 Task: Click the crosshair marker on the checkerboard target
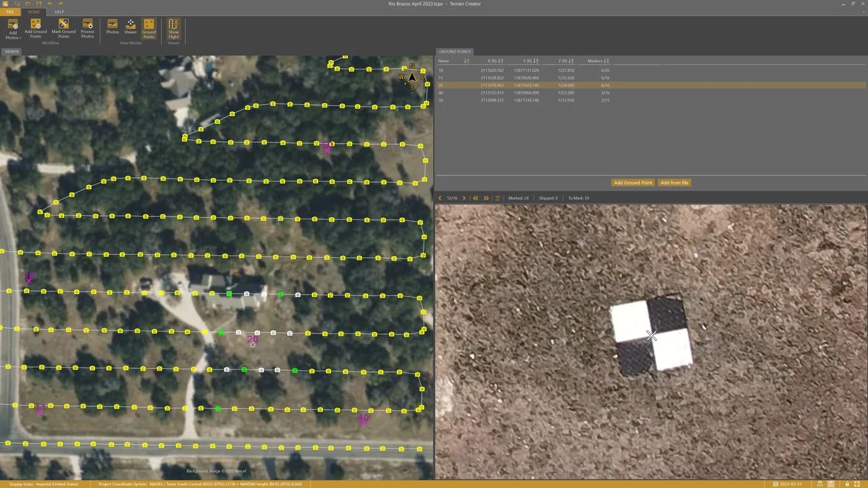tap(651, 335)
